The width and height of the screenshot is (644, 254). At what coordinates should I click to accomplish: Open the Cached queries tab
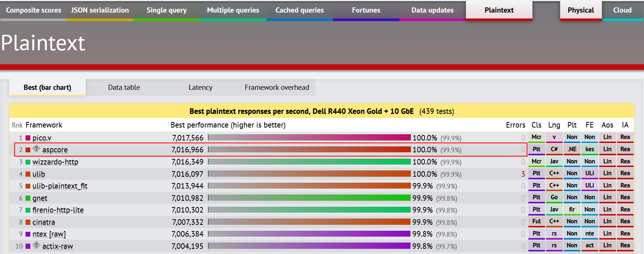tap(300, 10)
